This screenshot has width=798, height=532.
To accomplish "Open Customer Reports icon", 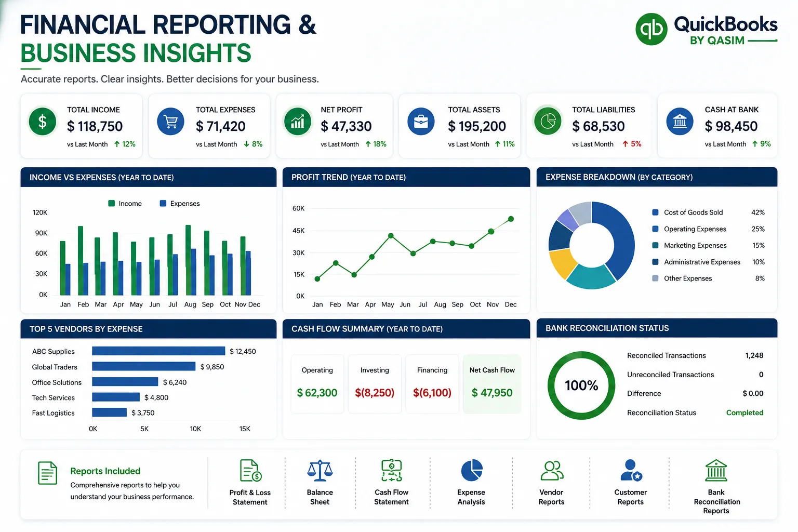I will click(631, 470).
